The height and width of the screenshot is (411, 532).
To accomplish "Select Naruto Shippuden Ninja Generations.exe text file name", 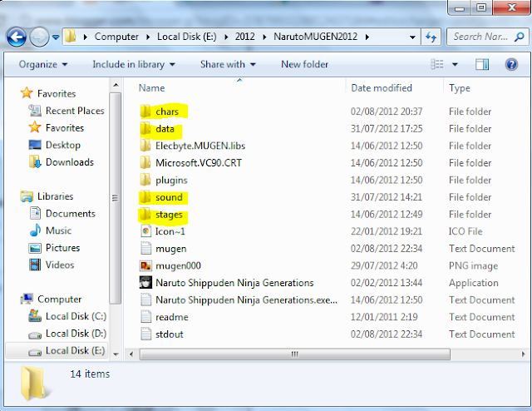I will click(246, 300).
